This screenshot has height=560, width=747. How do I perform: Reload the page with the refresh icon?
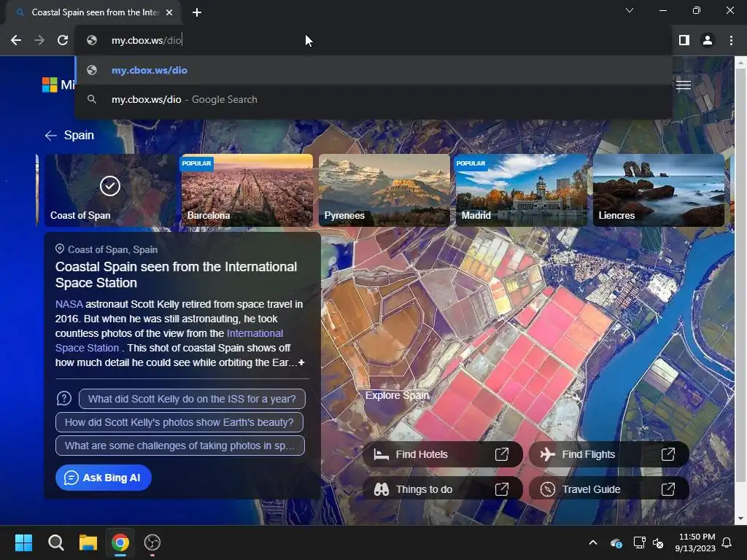pyautogui.click(x=63, y=41)
